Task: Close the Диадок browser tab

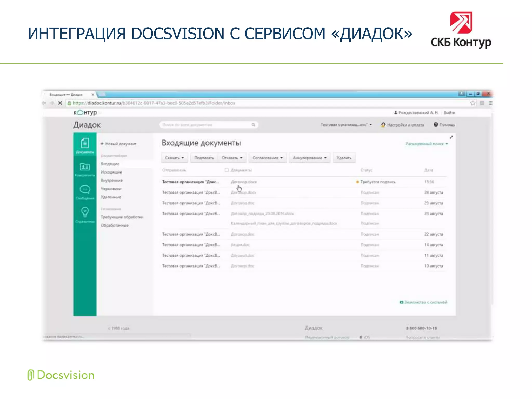Action: 93,95
